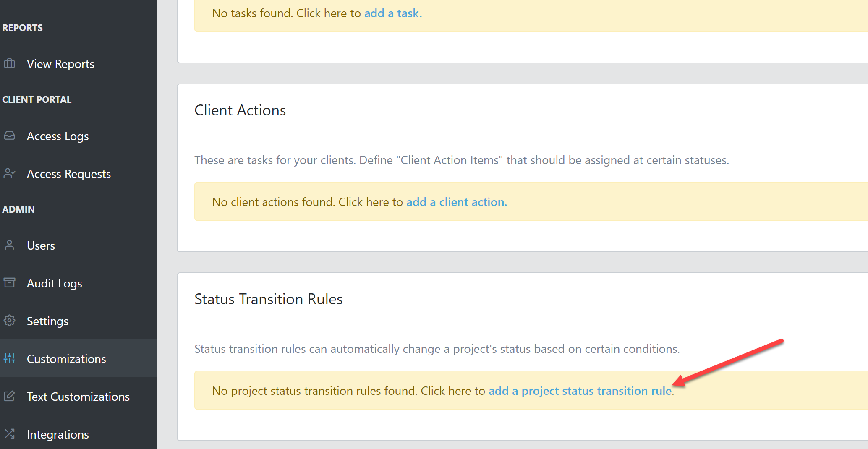The image size is (868, 449).
Task: Click the Text Customizations pencil icon
Action: click(x=9, y=396)
